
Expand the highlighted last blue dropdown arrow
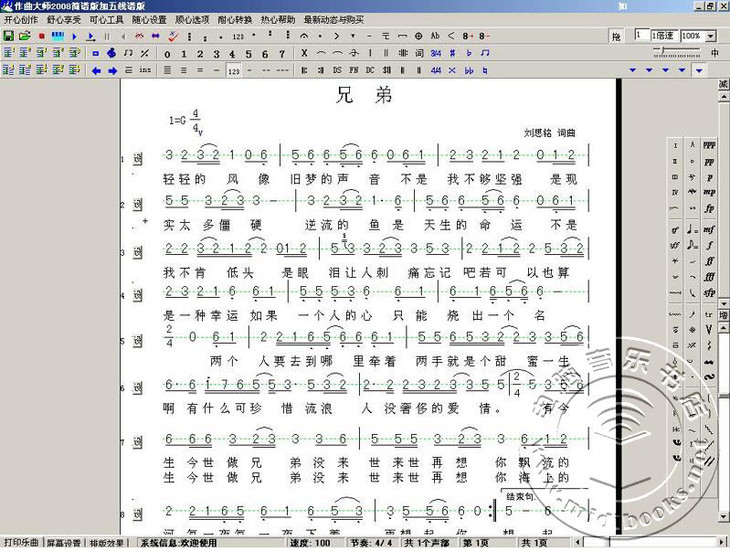pyautogui.click(x=699, y=70)
